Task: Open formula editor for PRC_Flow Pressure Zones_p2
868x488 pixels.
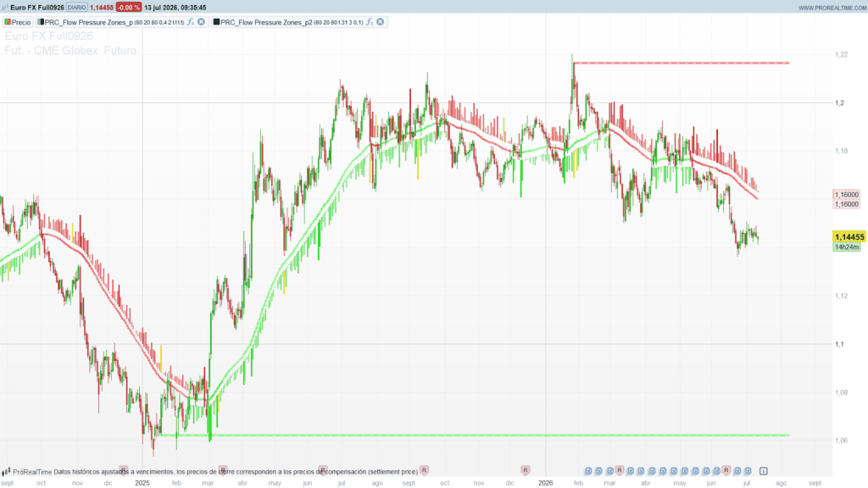Action: (x=370, y=22)
